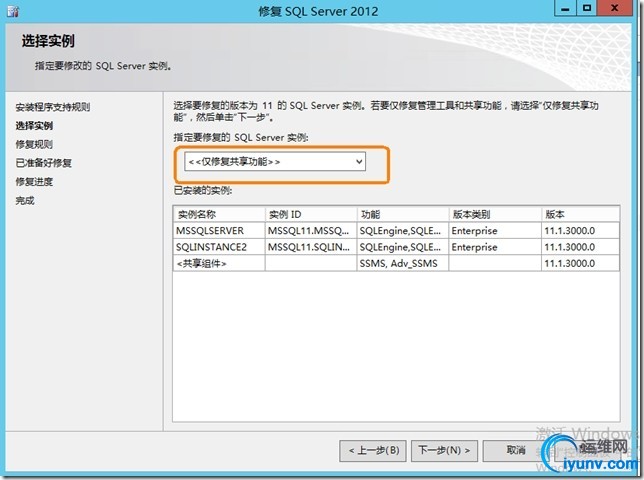Click Enterprise cell in SQLINSTANCE2 row

click(x=495, y=247)
